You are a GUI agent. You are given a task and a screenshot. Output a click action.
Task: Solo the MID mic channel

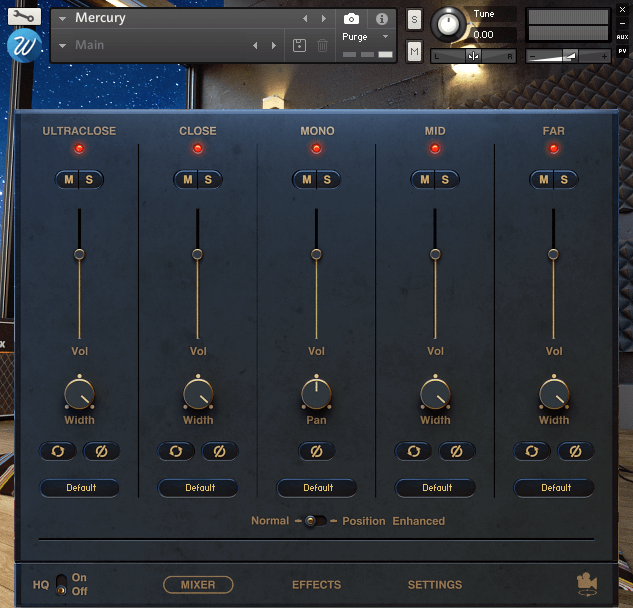tap(446, 179)
